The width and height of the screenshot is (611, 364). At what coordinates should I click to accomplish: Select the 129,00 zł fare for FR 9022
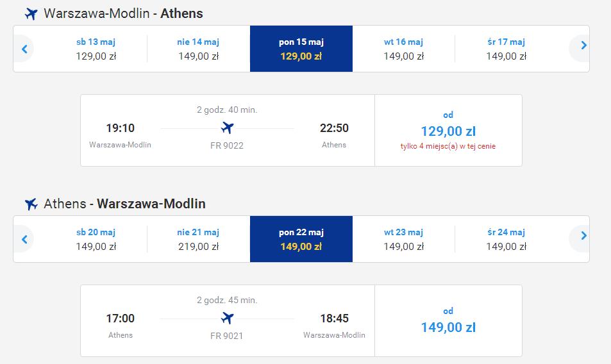point(448,131)
